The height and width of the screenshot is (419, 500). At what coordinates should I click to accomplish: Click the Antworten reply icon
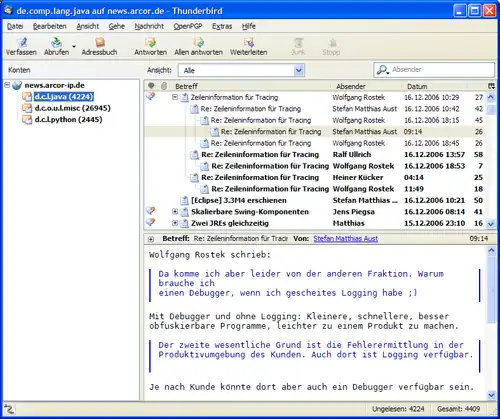(x=150, y=43)
